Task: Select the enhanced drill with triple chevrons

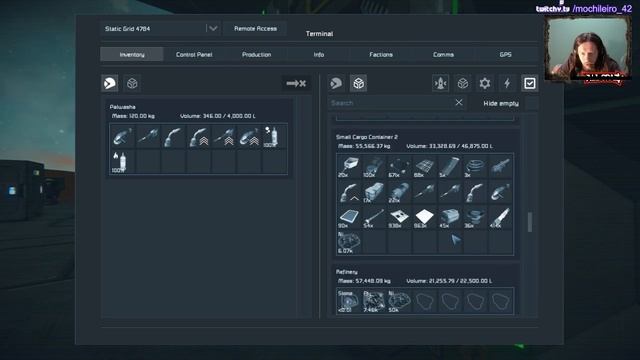Action: (223, 136)
